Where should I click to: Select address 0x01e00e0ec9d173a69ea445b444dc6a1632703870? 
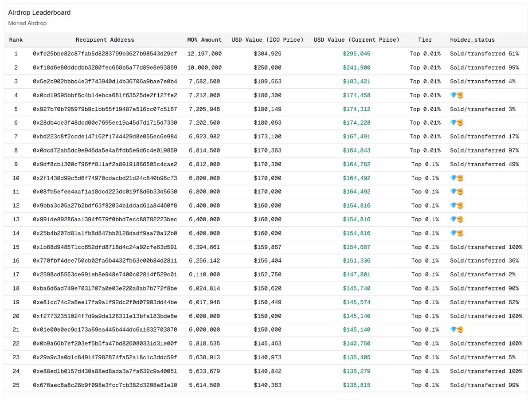[105, 330]
